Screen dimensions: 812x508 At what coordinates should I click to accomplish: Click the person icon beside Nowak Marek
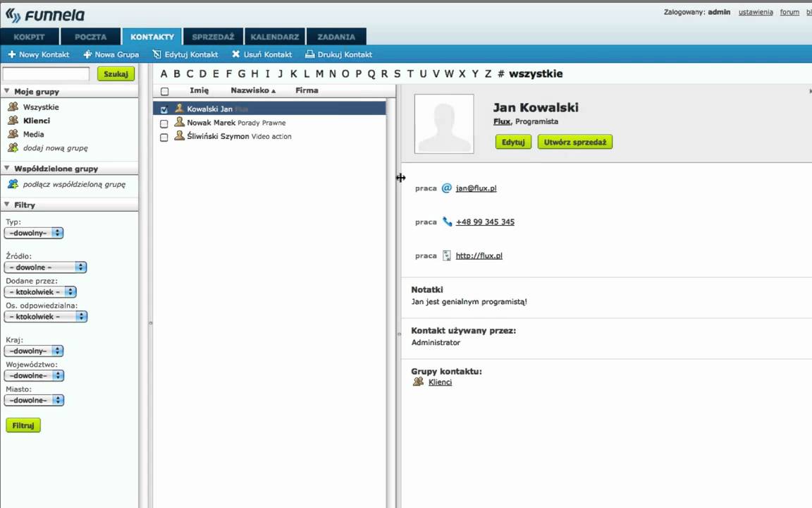(179, 122)
